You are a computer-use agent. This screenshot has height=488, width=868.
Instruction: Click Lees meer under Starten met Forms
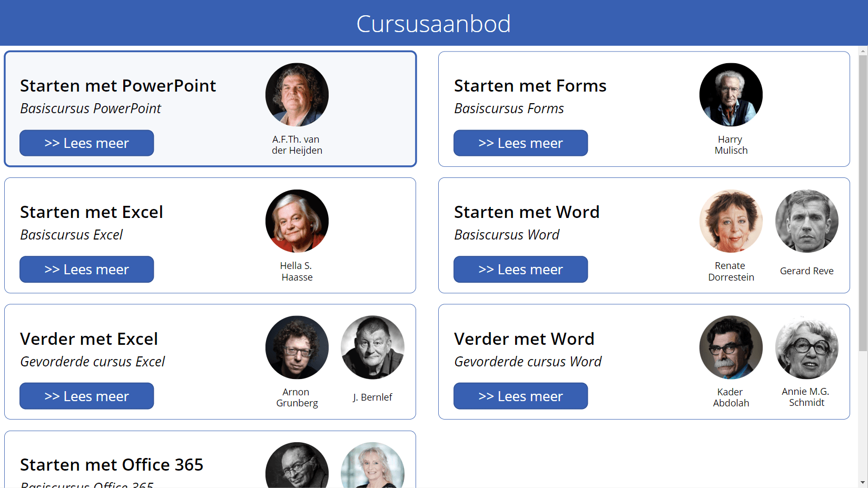[520, 143]
